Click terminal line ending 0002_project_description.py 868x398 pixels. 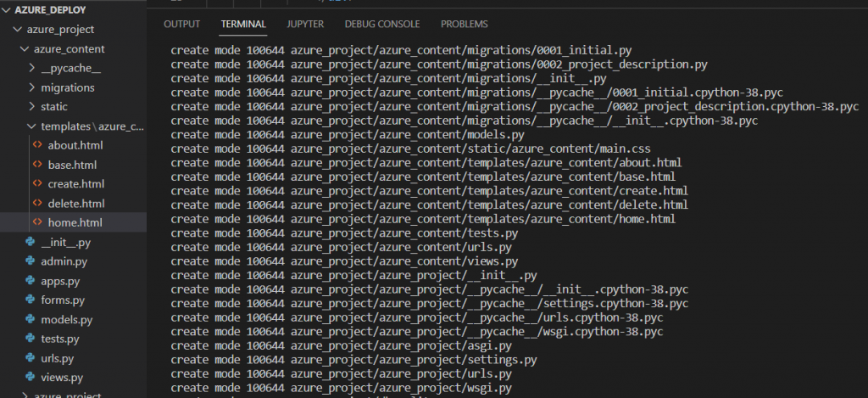tap(439, 64)
